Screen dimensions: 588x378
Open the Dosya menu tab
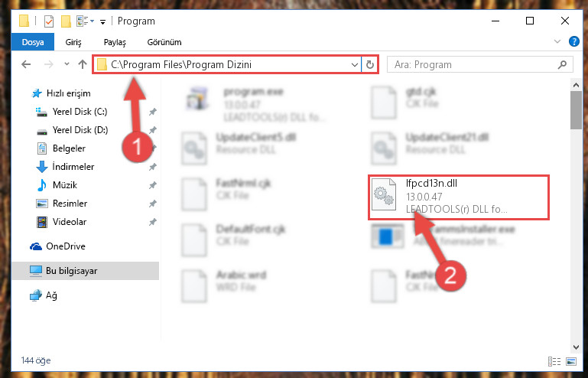click(33, 42)
